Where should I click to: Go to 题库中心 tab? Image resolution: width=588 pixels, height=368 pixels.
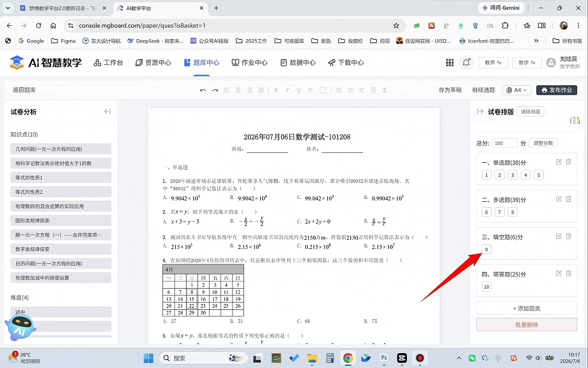(x=202, y=63)
